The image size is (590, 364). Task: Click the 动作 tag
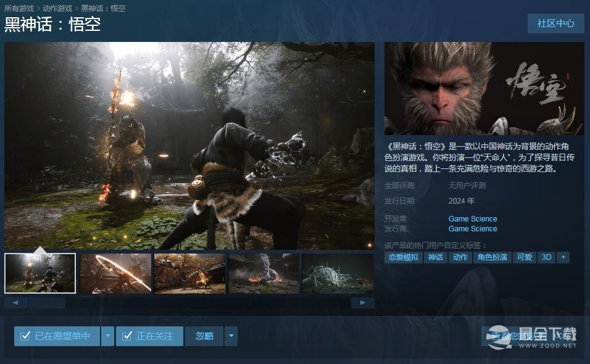click(460, 257)
